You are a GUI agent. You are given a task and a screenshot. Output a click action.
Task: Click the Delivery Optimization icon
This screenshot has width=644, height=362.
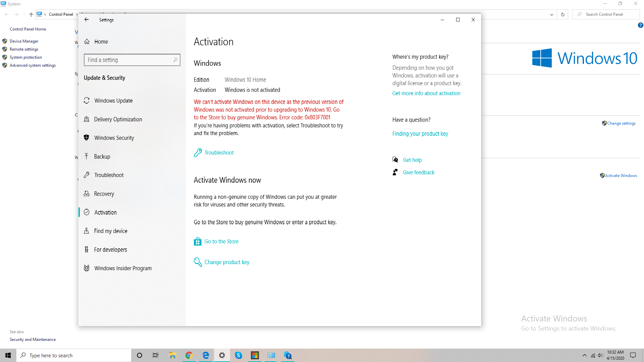tap(87, 119)
